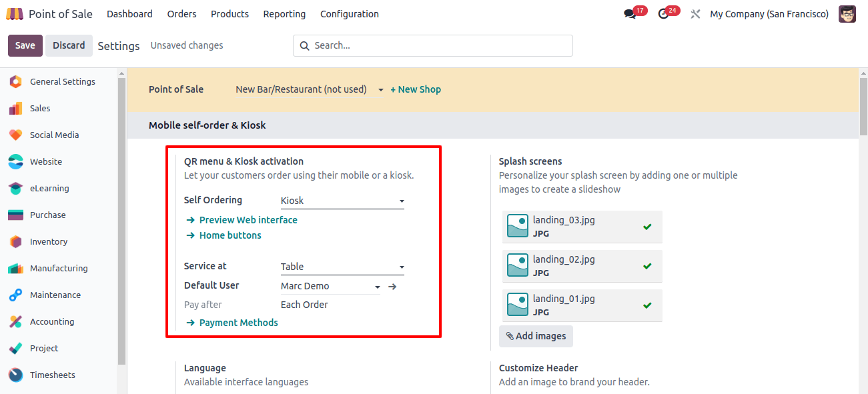The image size is (868, 394).
Task: Open the Self Ordering Kiosk dropdown
Action: point(342,201)
